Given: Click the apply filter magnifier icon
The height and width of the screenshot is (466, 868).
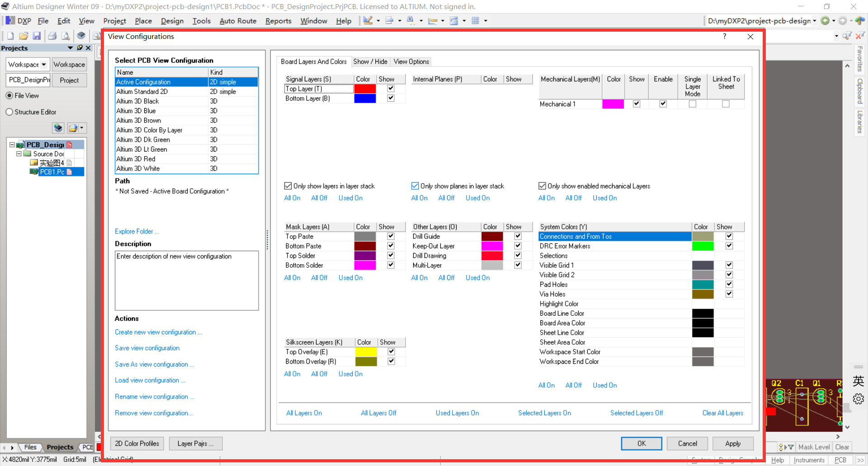Looking at the screenshot, I should point(846,36).
